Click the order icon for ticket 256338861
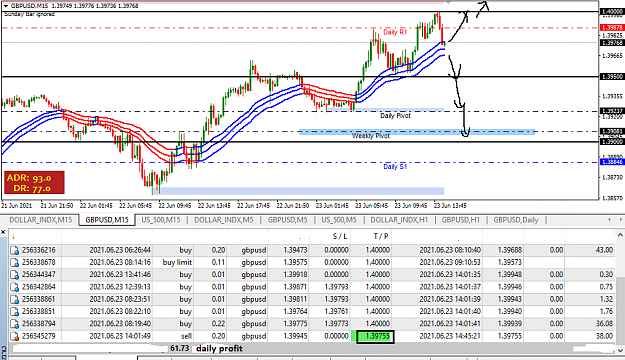 click(14, 299)
